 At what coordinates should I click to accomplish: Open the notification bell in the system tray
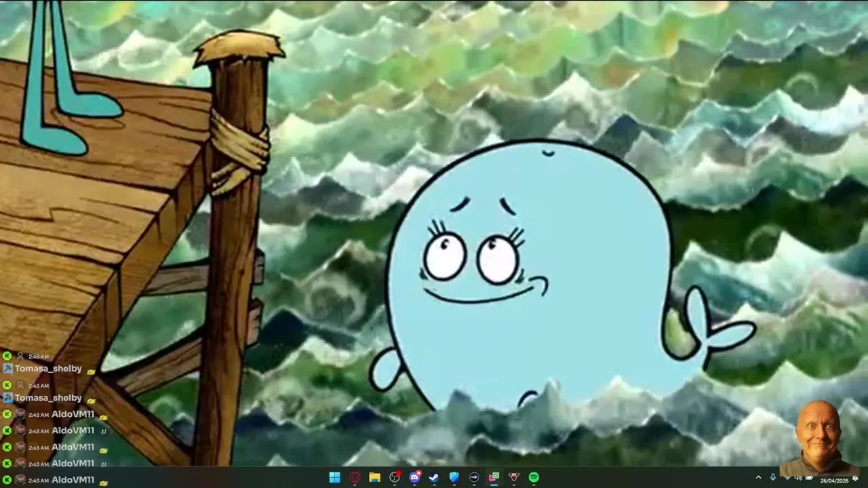(855, 478)
